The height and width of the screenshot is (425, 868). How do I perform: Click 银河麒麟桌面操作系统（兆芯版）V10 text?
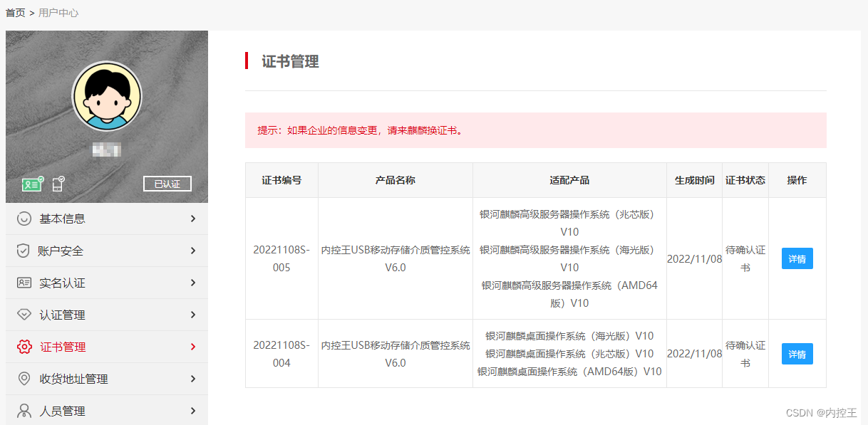[569, 354]
